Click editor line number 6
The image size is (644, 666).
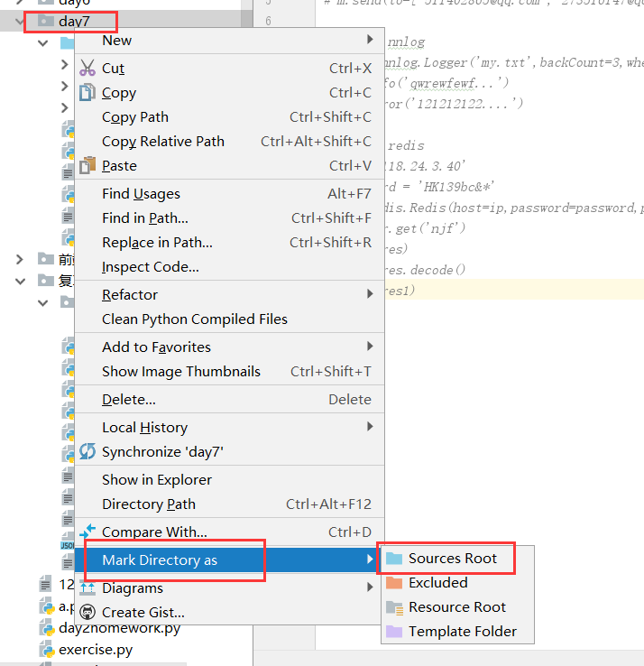pos(268,21)
